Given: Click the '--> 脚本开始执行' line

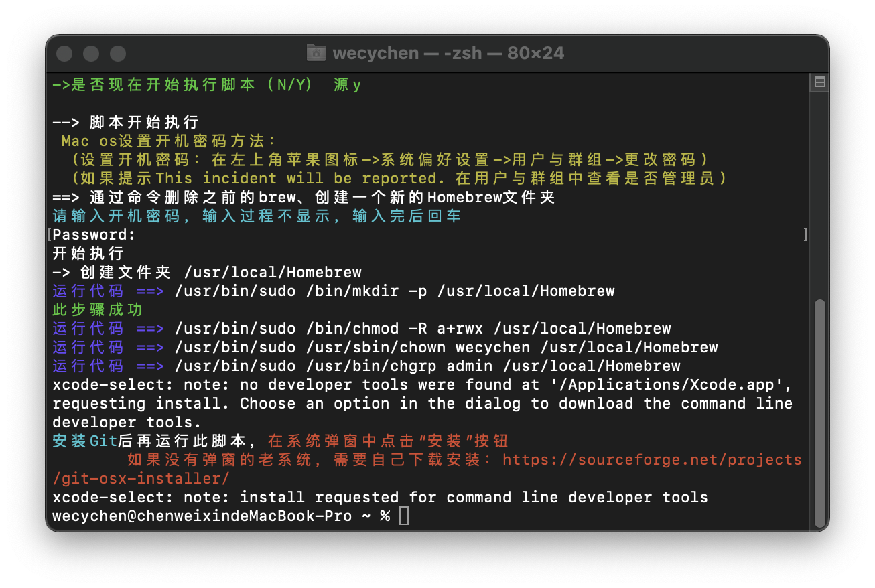Looking at the screenshot, I should (125, 123).
